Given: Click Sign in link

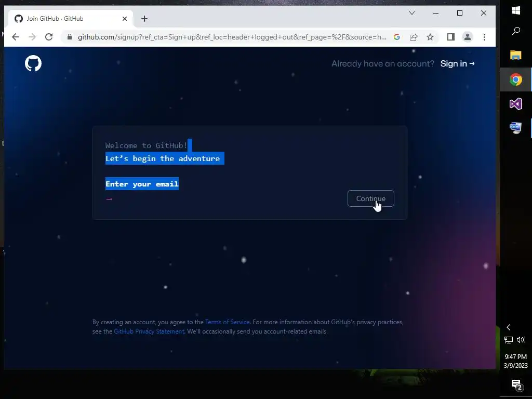Looking at the screenshot, I should pos(457,63).
